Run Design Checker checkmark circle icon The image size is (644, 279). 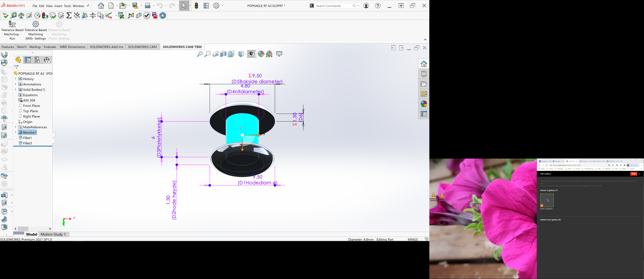(x=147, y=16)
